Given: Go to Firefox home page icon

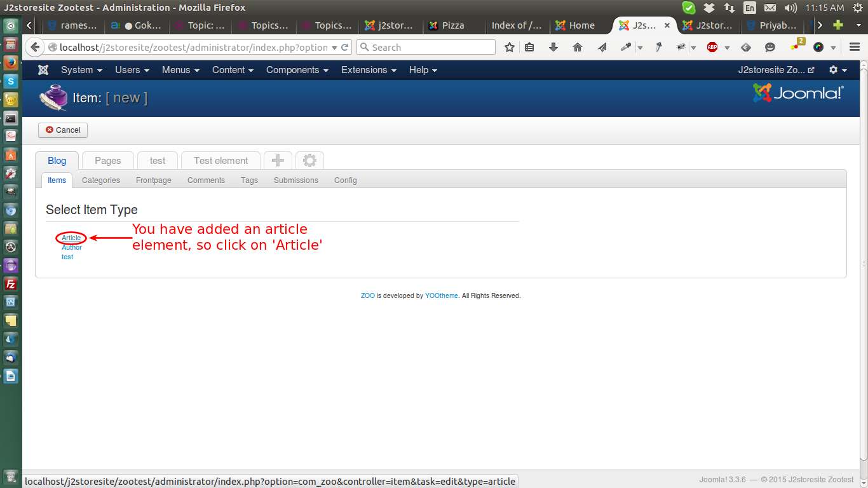Looking at the screenshot, I should [x=578, y=47].
